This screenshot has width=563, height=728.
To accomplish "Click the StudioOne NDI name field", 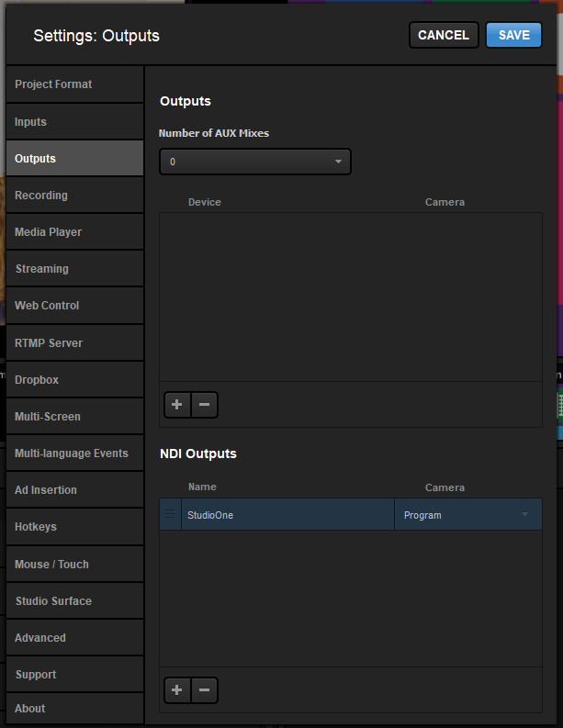I will (287, 515).
